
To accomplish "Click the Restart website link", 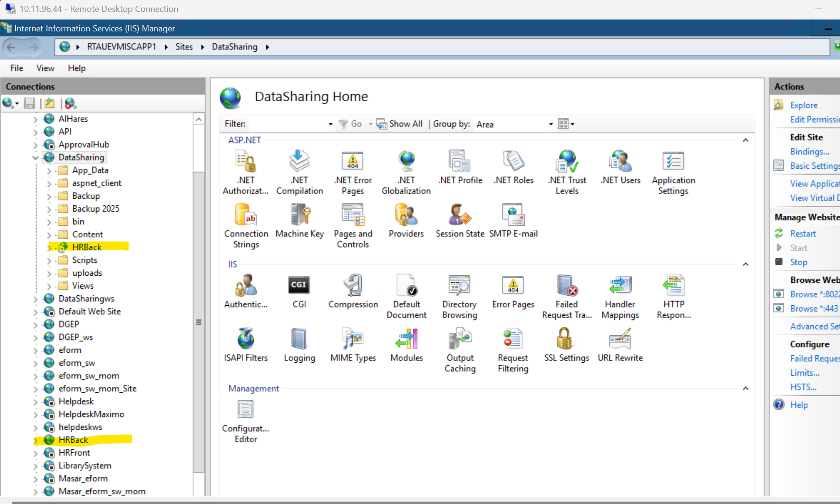I will pyautogui.click(x=802, y=233).
